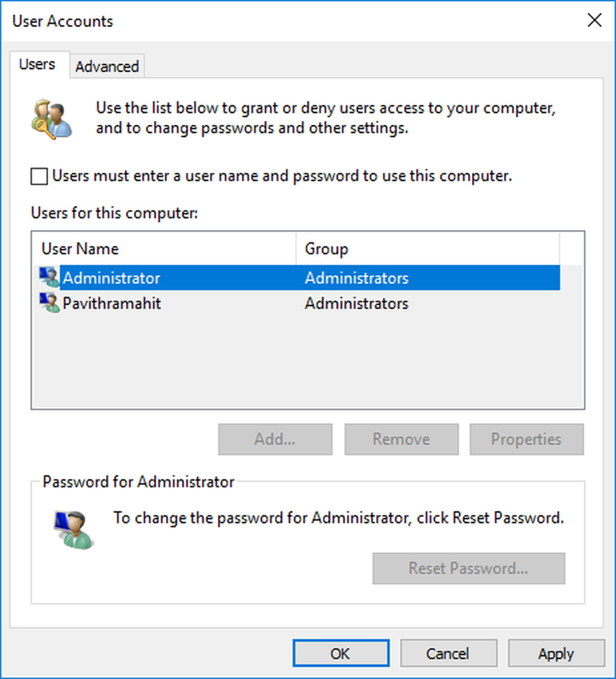Click the users-with-key icon at top
The image size is (616, 679).
click(51, 118)
